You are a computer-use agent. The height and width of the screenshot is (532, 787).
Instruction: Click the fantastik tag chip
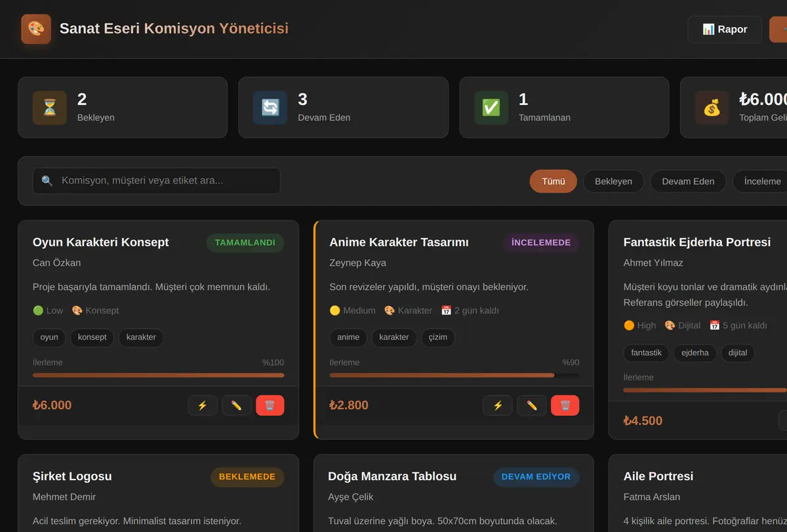(647, 353)
